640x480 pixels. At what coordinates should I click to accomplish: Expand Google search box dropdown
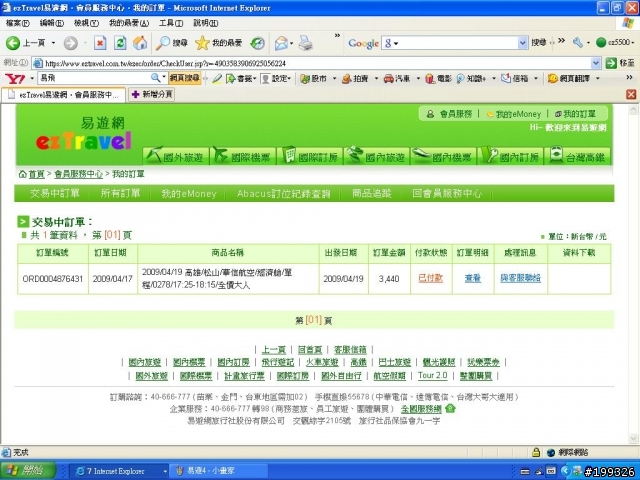[x=522, y=42]
